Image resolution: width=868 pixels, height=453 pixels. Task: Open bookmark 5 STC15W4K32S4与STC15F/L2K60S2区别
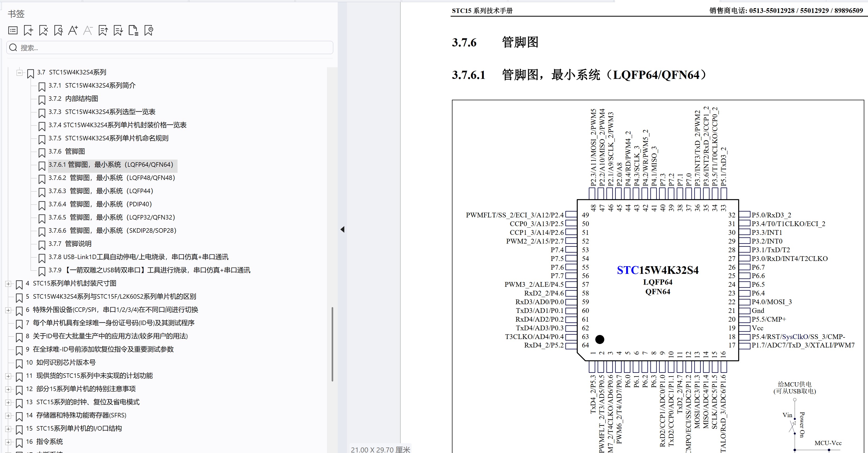(111, 297)
